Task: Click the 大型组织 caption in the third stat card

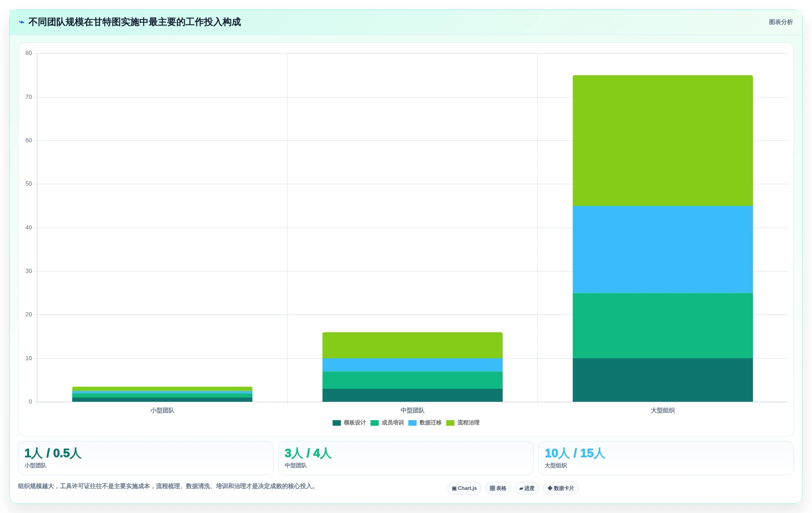Action: [556, 465]
